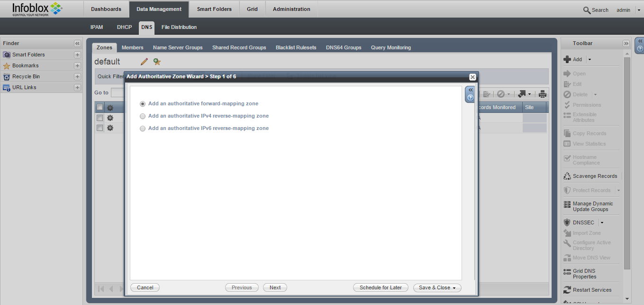Click the Manage Dynamic Update Groups icon
Screen dimensions: 644x305
coord(567,204)
